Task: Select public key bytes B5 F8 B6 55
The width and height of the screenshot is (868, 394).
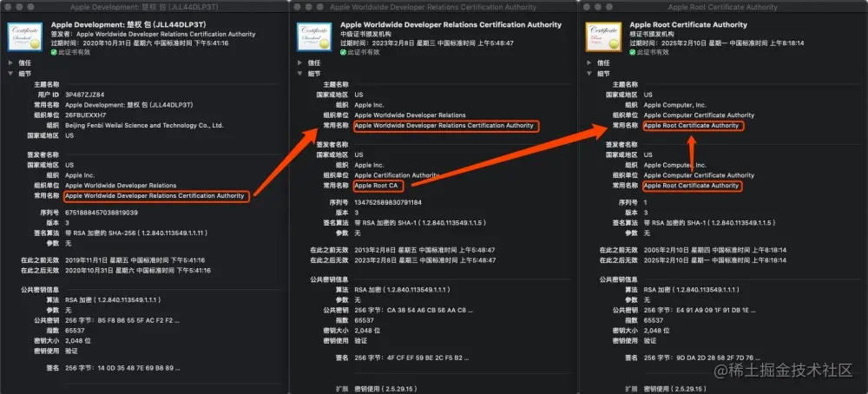Action: coord(122,320)
